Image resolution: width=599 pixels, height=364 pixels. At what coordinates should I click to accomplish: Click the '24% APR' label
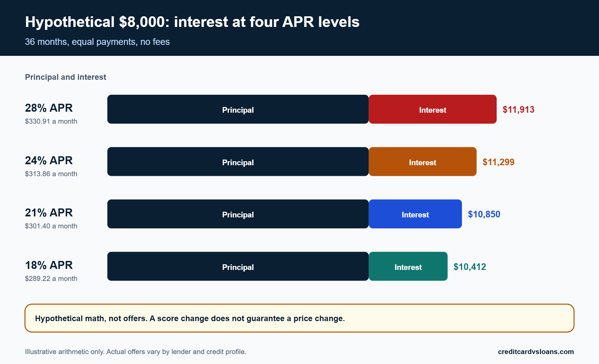[x=49, y=161]
